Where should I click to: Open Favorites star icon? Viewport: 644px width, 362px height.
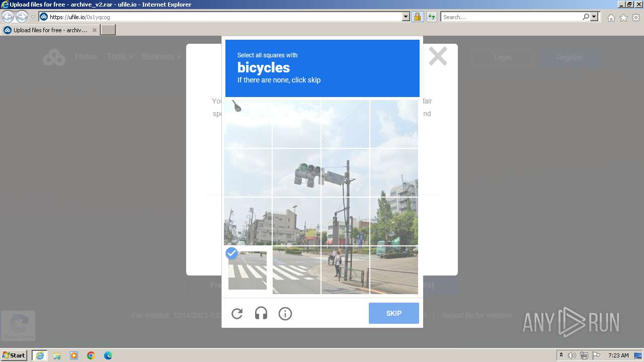pos(623,18)
